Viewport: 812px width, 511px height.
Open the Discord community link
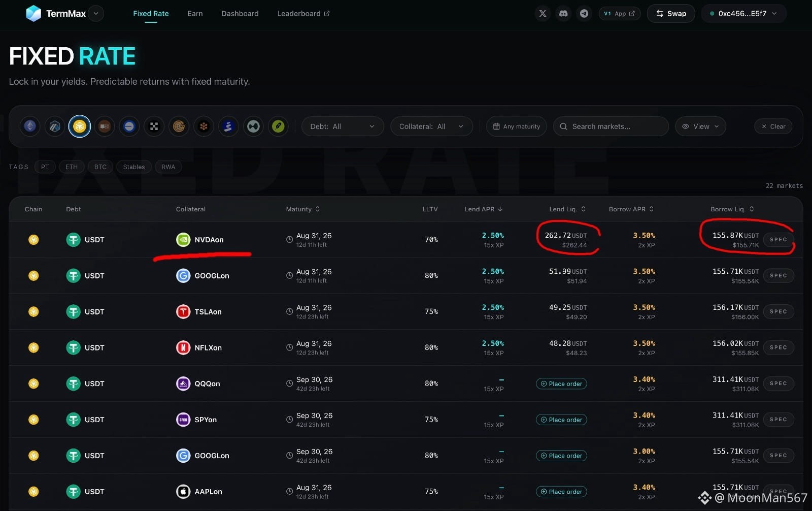coord(563,14)
